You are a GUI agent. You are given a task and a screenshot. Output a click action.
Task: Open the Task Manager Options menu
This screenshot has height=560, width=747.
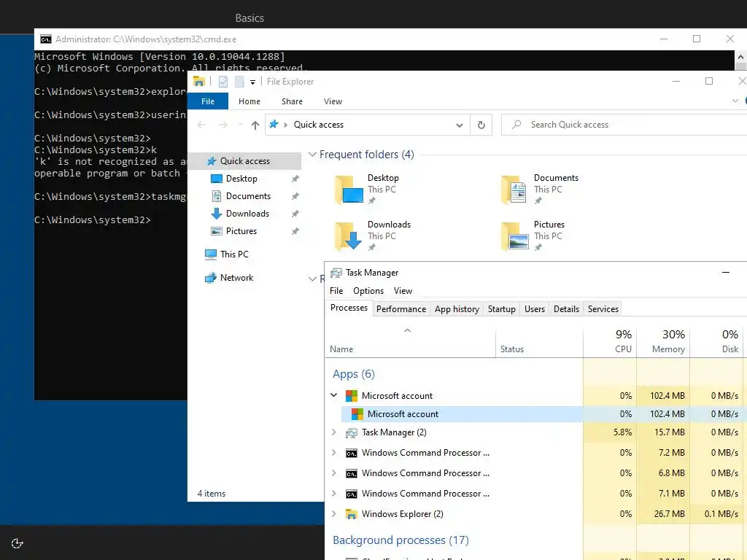368,291
